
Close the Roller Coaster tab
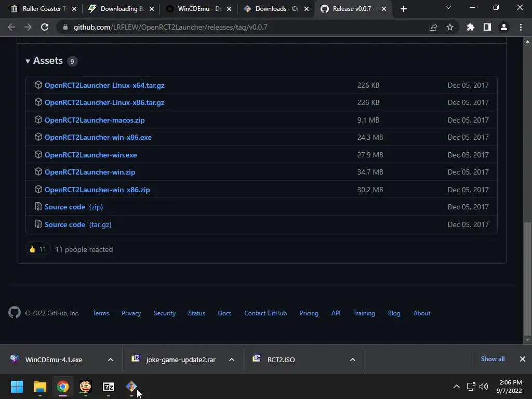pos(74,9)
